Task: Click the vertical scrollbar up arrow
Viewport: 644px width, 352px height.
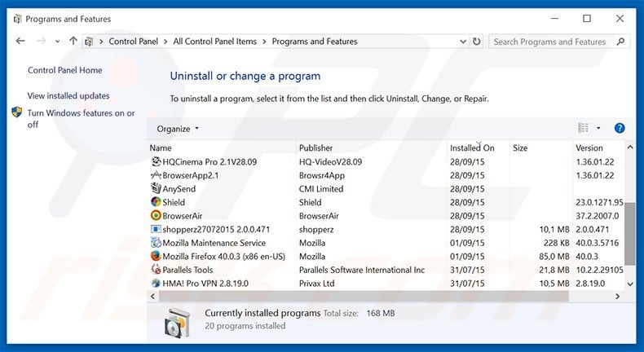Action: click(630, 147)
